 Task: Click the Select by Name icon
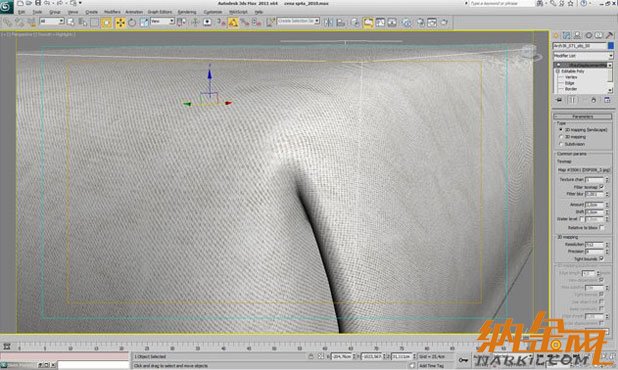coord(82,22)
